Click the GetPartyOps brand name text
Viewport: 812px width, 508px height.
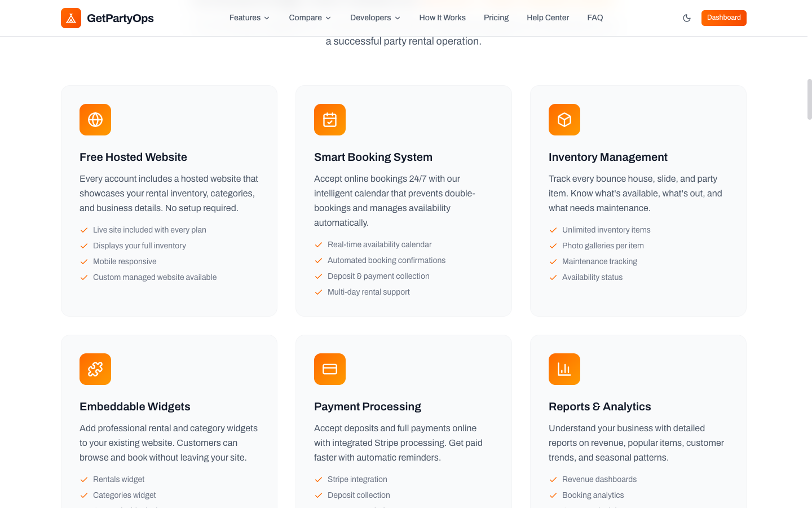click(x=120, y=18)
